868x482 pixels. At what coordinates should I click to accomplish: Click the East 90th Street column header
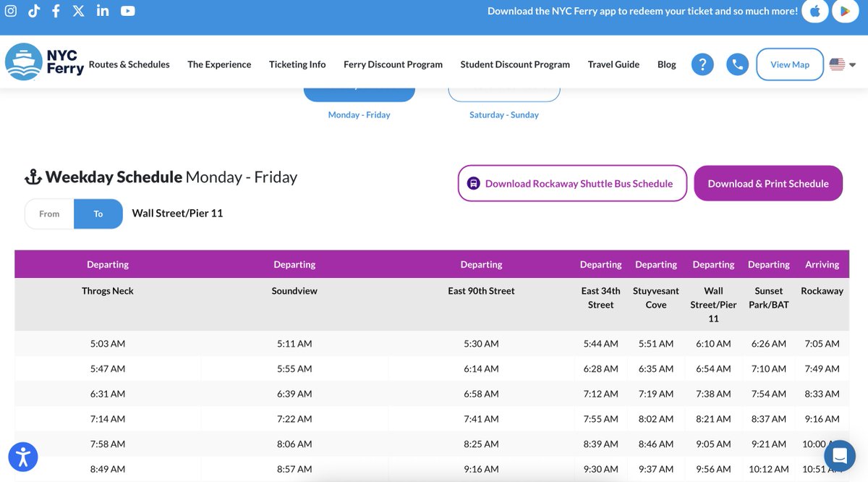click(481, 291)
